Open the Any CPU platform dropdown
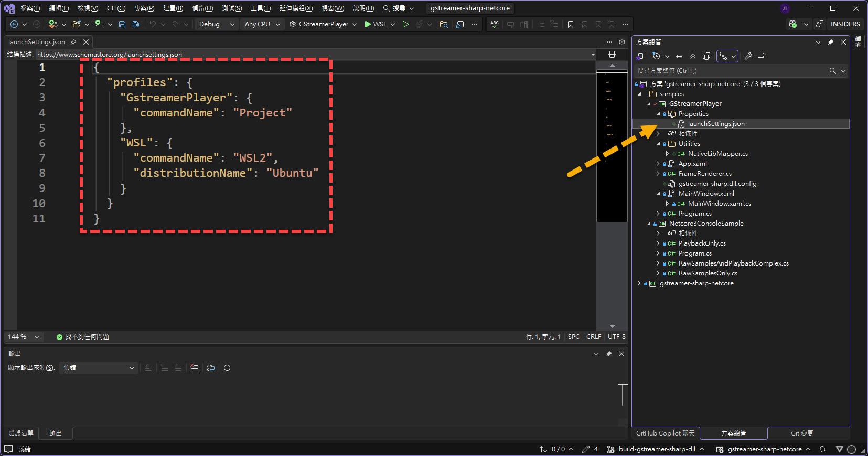 (x=262, y=24)
